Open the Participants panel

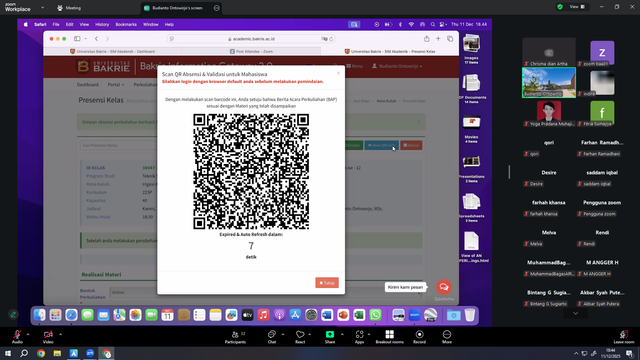(236, 337)
